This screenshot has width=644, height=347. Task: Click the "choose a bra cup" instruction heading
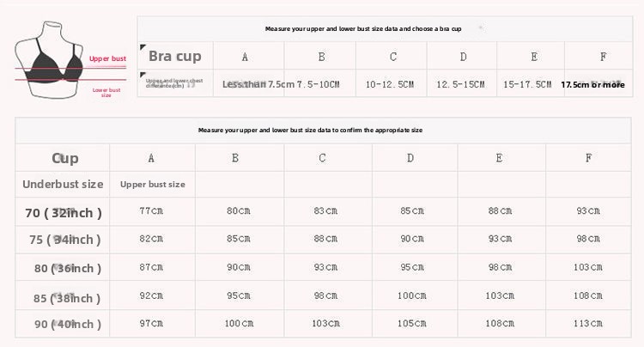[x=363, y=28]
